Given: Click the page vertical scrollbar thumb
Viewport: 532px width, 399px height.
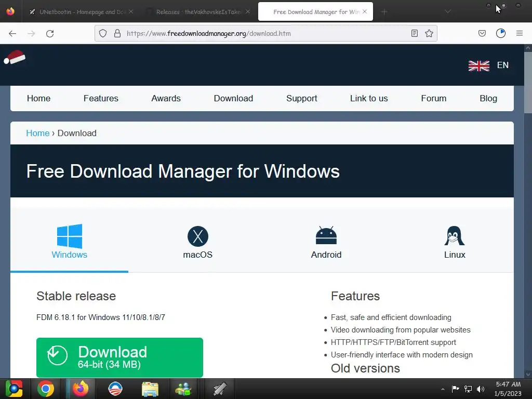Looking at the screenshot, I should coord(528,83).
